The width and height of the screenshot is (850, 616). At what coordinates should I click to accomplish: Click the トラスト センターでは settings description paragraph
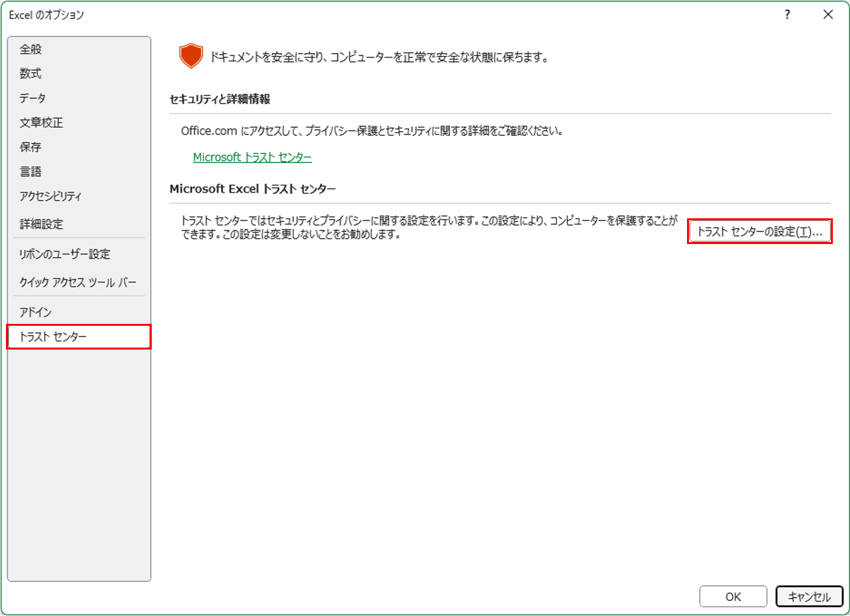click(429, 227)
